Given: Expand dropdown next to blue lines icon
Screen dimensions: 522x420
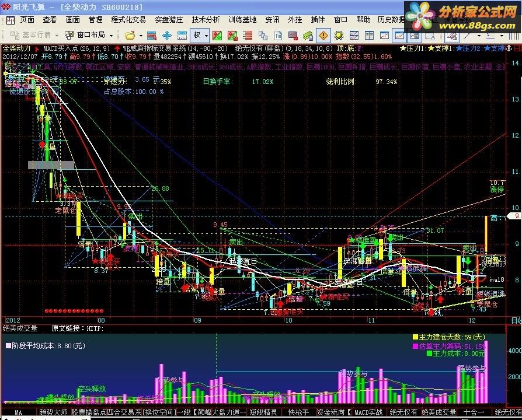Looking at the screenshot, I should tap(502, 36).
